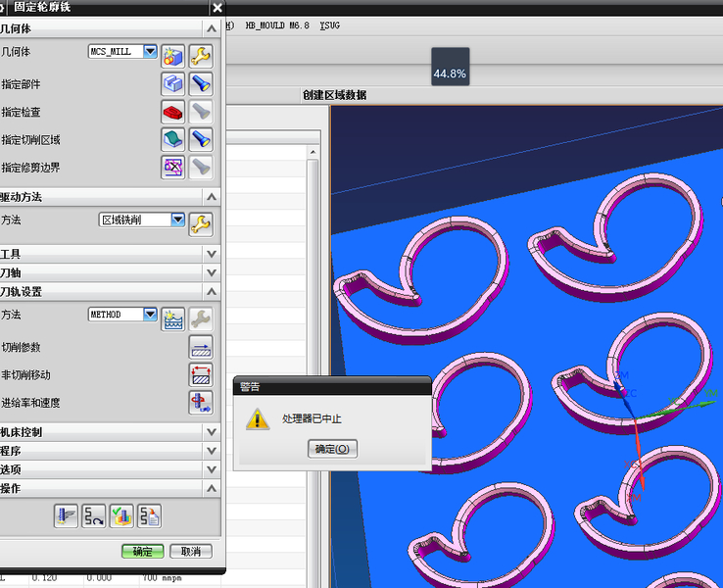Create a new method beside the METHOD dropdown
The width and height of the screenshot is (723, 588).
[172, 319]
